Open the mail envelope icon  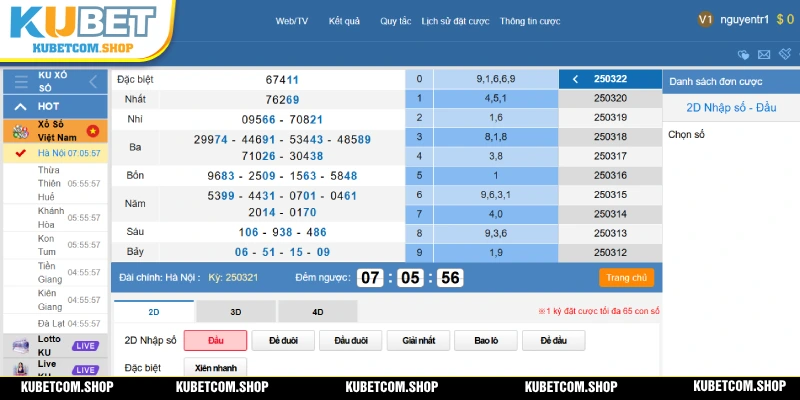click(764, 55)
